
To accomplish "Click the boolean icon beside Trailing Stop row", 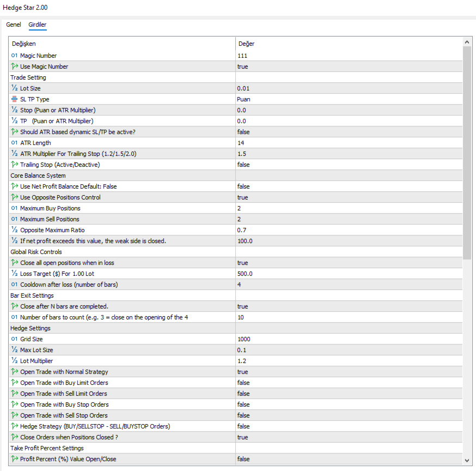I will tap(14, 165).
